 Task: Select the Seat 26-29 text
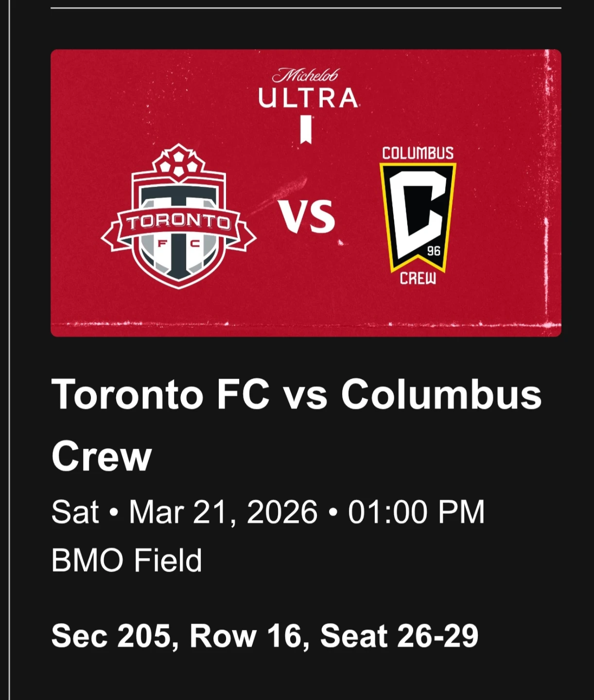[399, 636]
